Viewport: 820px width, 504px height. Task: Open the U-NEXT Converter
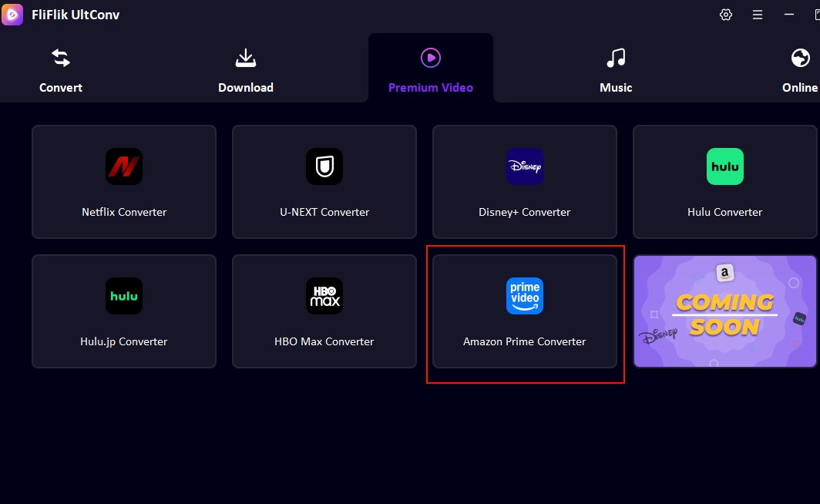[x=324, y=166]
